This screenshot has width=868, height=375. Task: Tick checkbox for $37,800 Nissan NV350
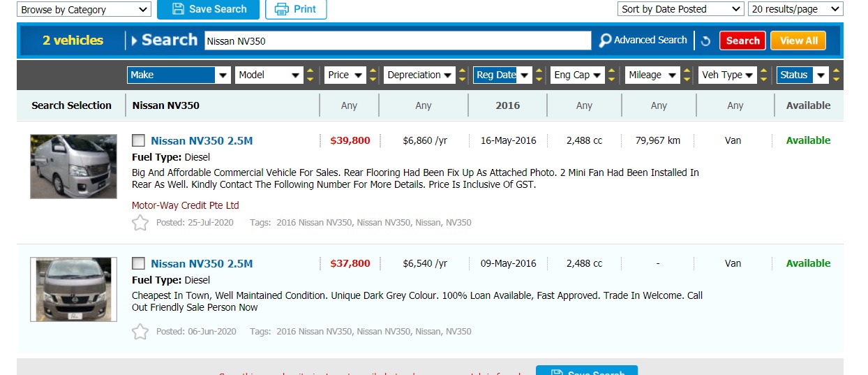click(139, 263)
